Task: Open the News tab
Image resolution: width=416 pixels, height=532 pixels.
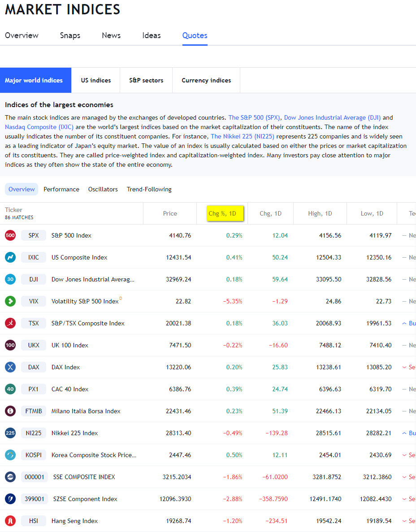Action: click(111, 35)
